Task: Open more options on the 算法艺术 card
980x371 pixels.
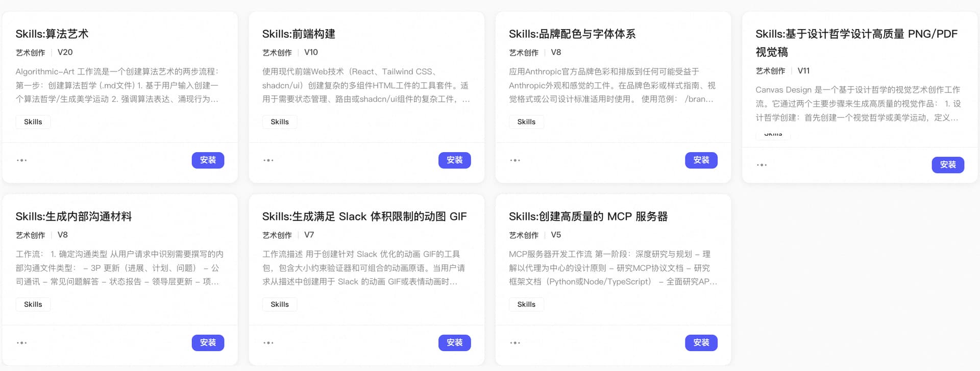Action: click(21, 160)
